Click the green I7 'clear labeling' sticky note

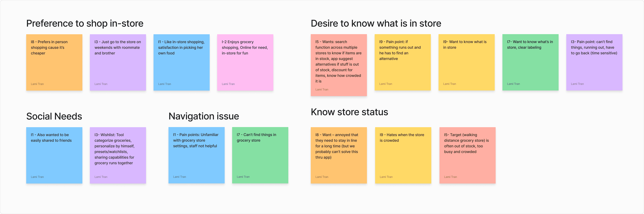(x=530, y=63)
